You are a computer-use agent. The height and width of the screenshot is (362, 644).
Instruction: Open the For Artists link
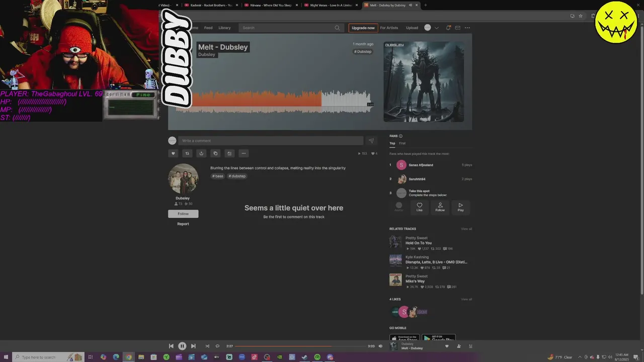click(x=389, y=28)
